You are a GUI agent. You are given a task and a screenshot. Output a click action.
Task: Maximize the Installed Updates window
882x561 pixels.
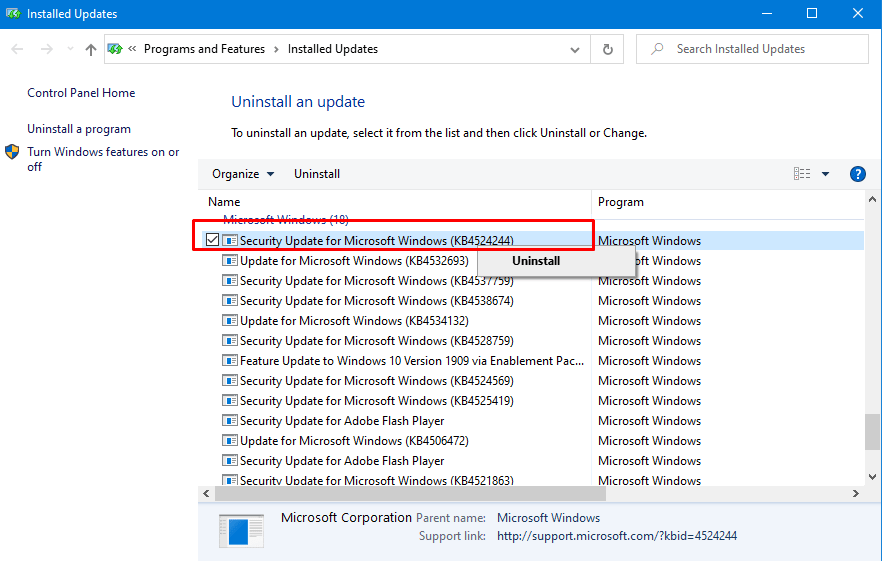tap(812, 14)
